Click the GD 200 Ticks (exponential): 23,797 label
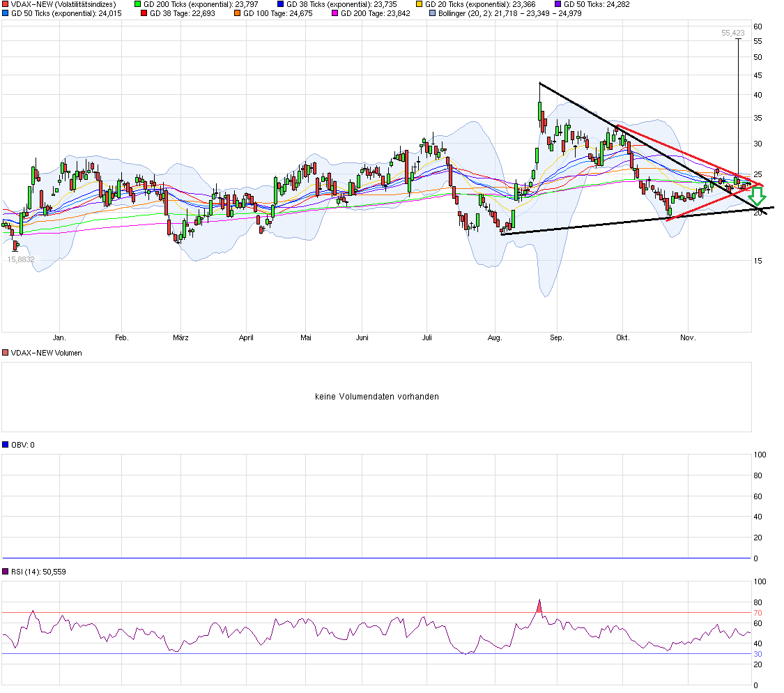Image resolution: width=784 pixels, height=693 pixels. [201, 4]
